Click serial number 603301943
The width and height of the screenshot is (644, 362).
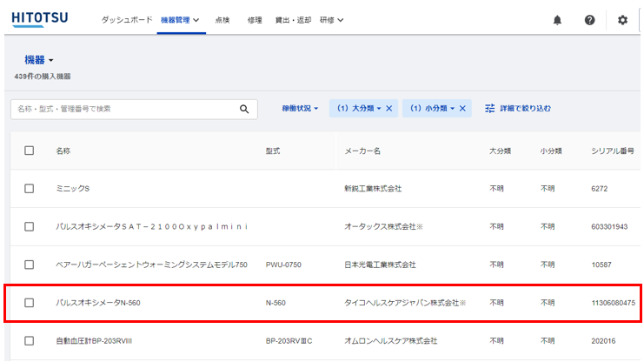(609, 226)
